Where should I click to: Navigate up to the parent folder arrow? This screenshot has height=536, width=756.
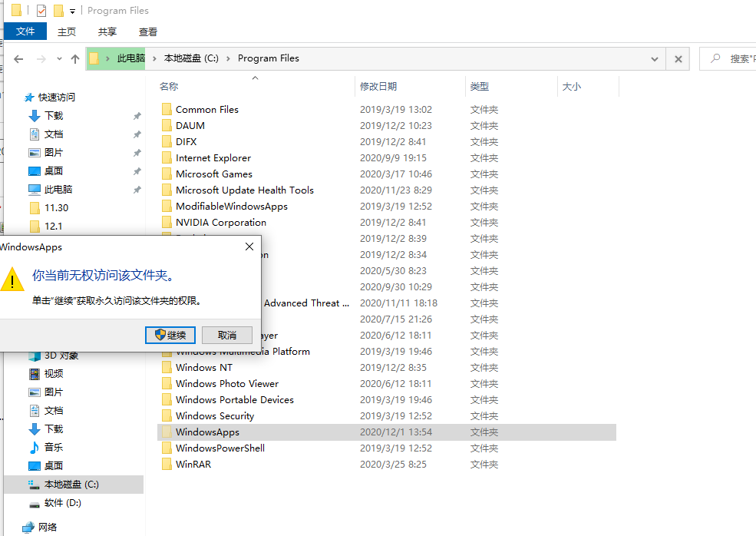pyautogui.click(x=74, y=58)
